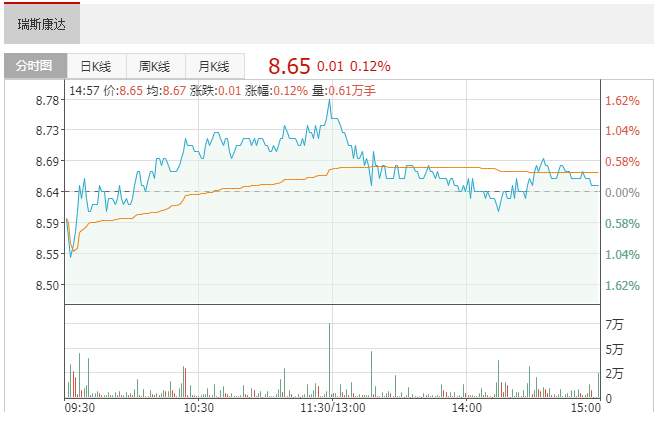The height and width of the screenshot is (441, 655).
Task: Click the 8.64 baseline price label
Action: pyautogui.click(x=46, y=192)
